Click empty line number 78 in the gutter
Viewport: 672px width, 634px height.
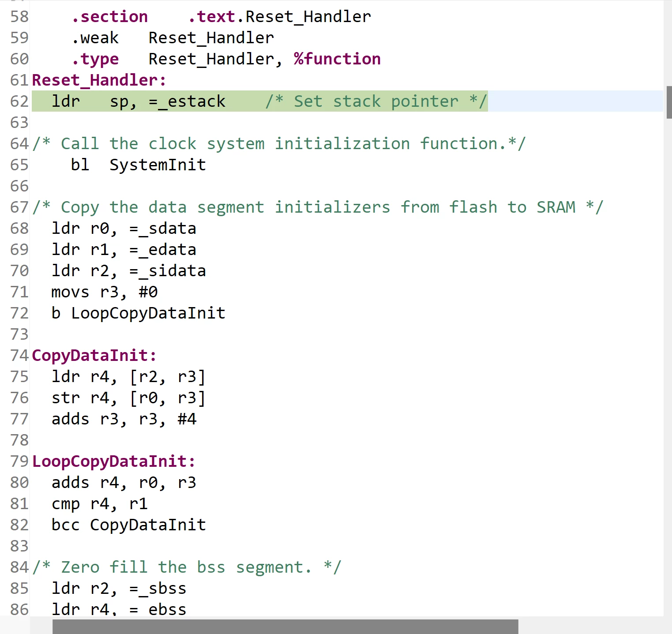point(19,440)
